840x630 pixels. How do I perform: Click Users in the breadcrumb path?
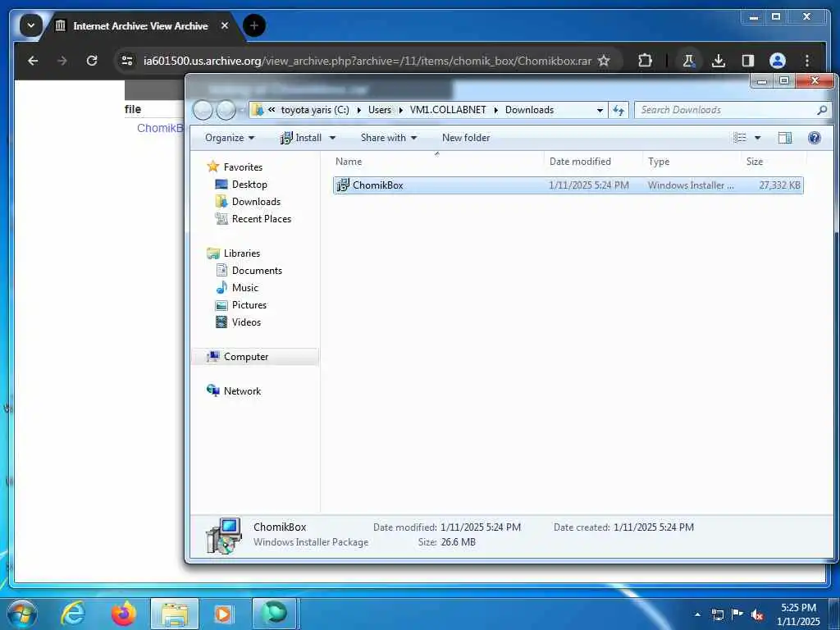tap(379, 110)
